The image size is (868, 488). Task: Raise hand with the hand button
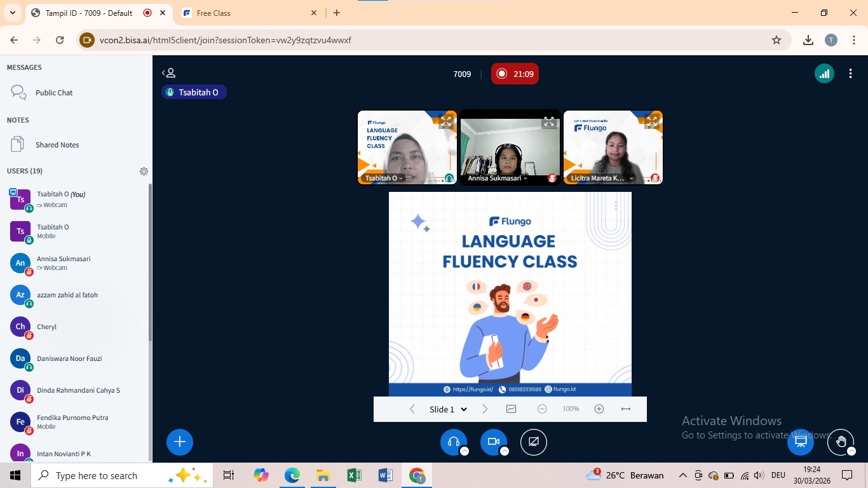(x=841, y=442)
